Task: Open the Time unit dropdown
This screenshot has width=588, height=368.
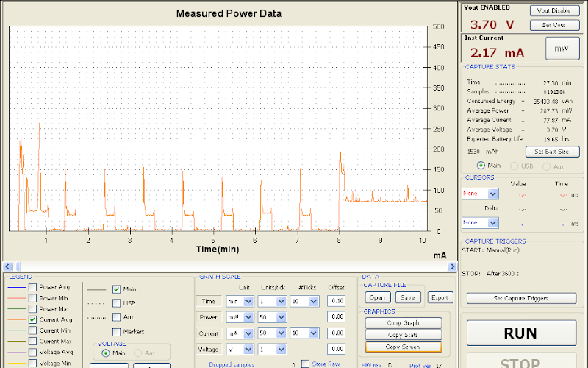Action: tap(240, 302)
